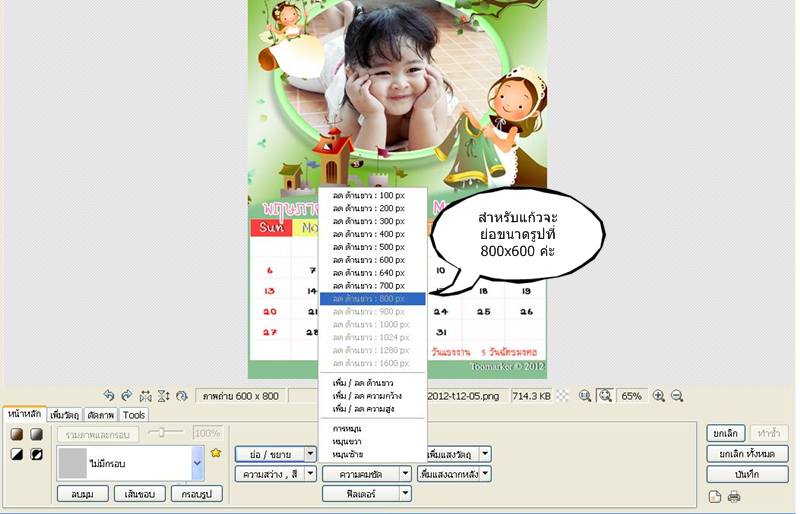
Task: Click the ลบมุม round corners button
Action: tap(83, 494)
